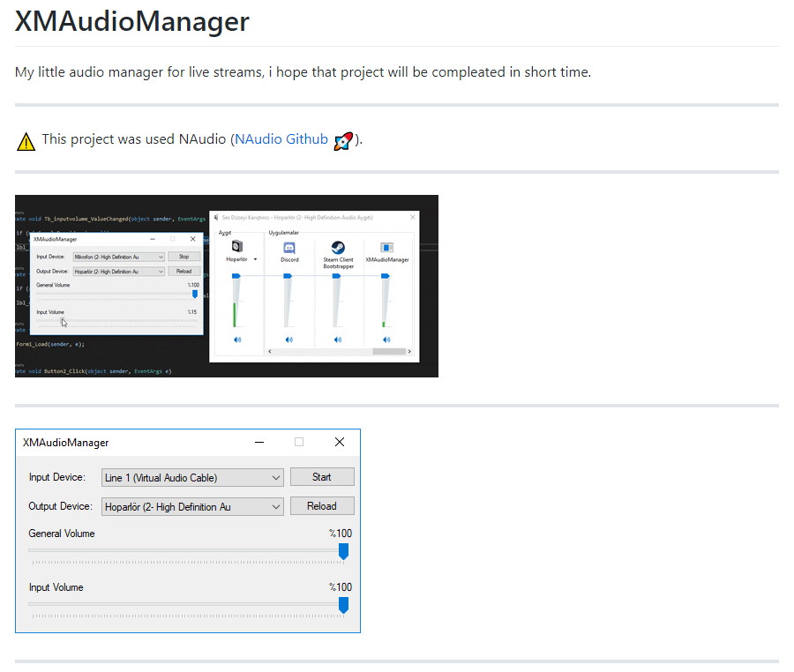Click left arrow of mixer scrollbar
This screenshot has height=672, width=794.
click(x=269, y=351)
